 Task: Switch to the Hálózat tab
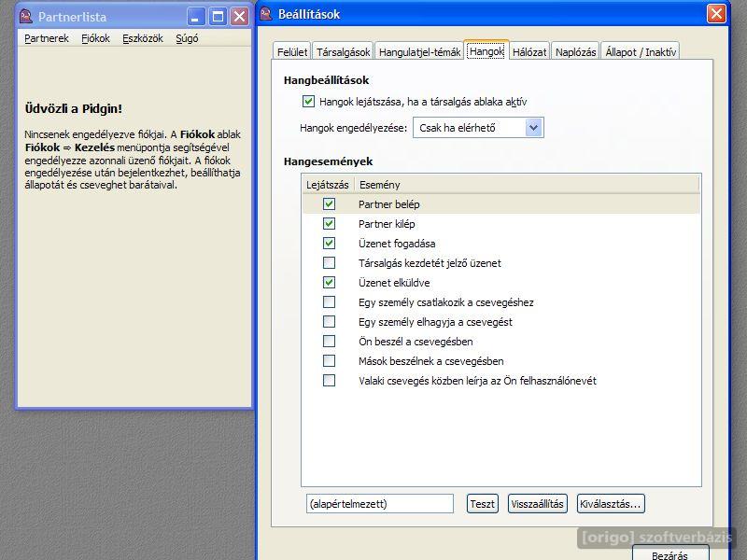click(529, 52)
